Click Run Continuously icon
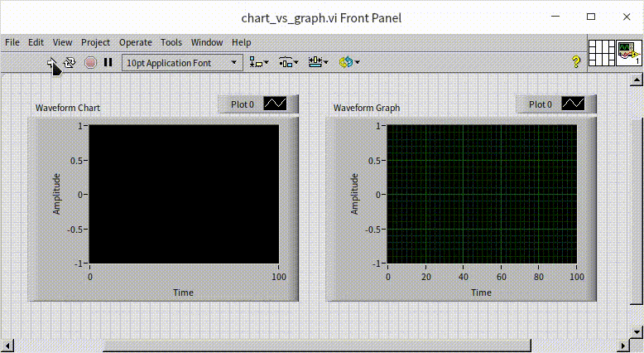Viewport: 644px width, 353px height. (x=70, y=62)
